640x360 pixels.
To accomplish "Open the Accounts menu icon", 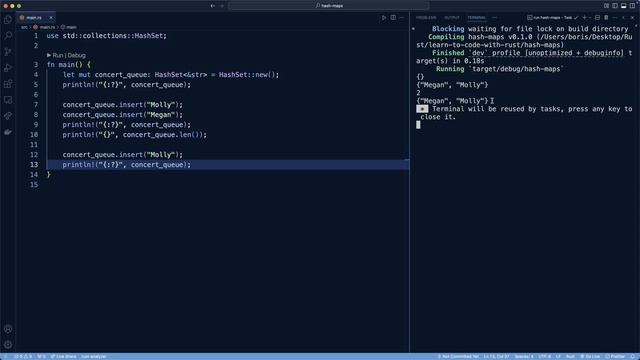I will coord(8,329).
